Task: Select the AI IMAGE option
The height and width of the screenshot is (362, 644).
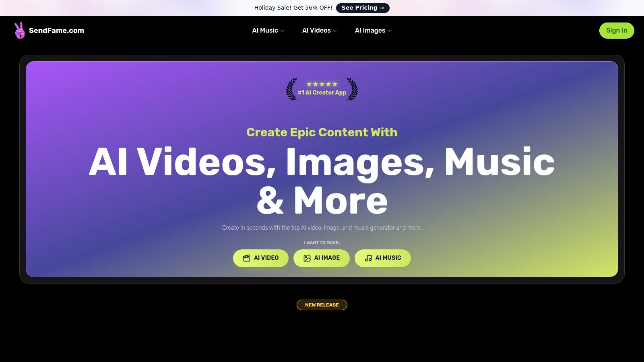Action: click(322, 258)
